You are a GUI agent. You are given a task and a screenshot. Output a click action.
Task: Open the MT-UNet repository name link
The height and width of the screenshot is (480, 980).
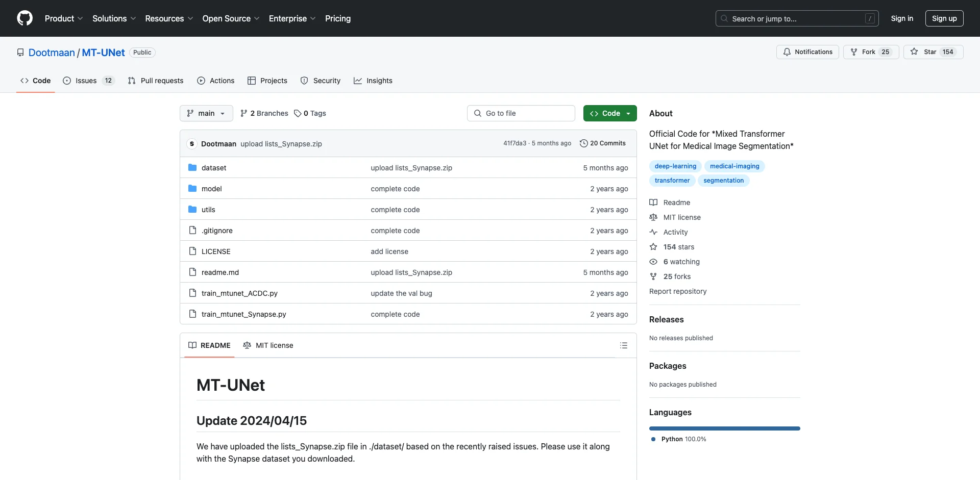(x=103, y=53)
